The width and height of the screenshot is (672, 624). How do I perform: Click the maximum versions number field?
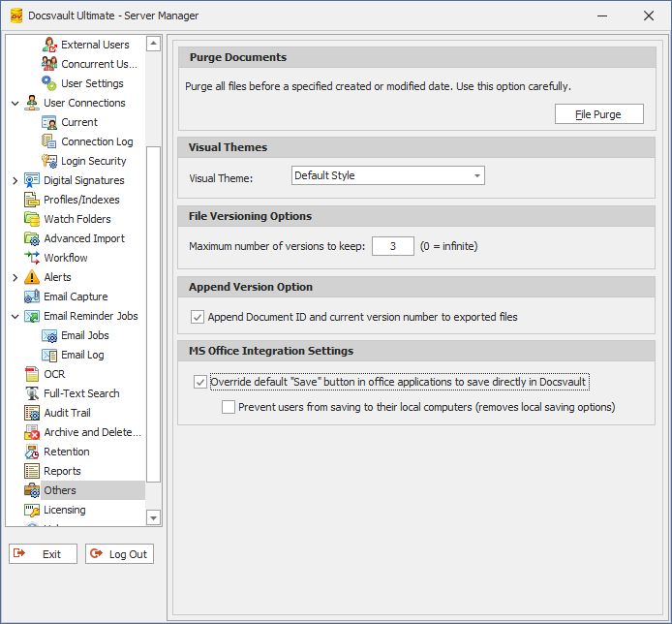(393, 246)
